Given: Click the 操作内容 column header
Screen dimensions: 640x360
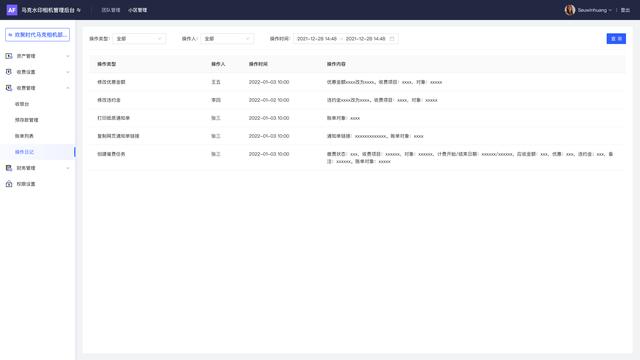Looking at the screenshot, I should pos(336,64).
